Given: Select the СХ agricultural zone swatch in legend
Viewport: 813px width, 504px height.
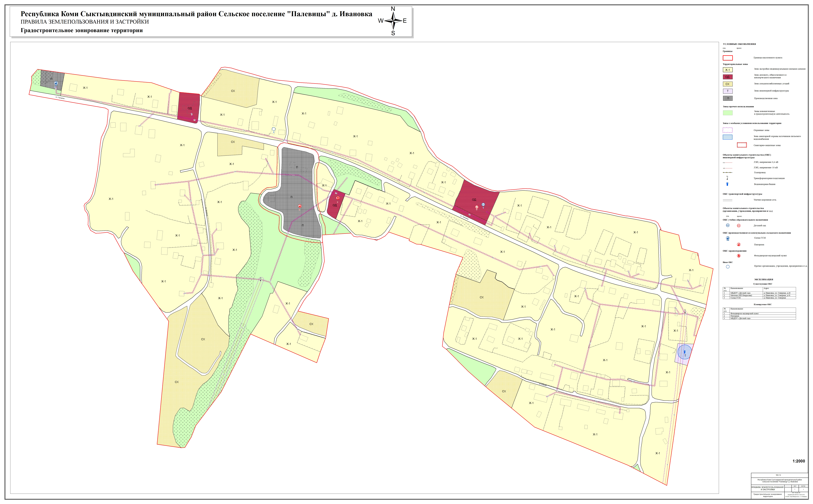Looking at the screenshot, I should tap(728, 84).
